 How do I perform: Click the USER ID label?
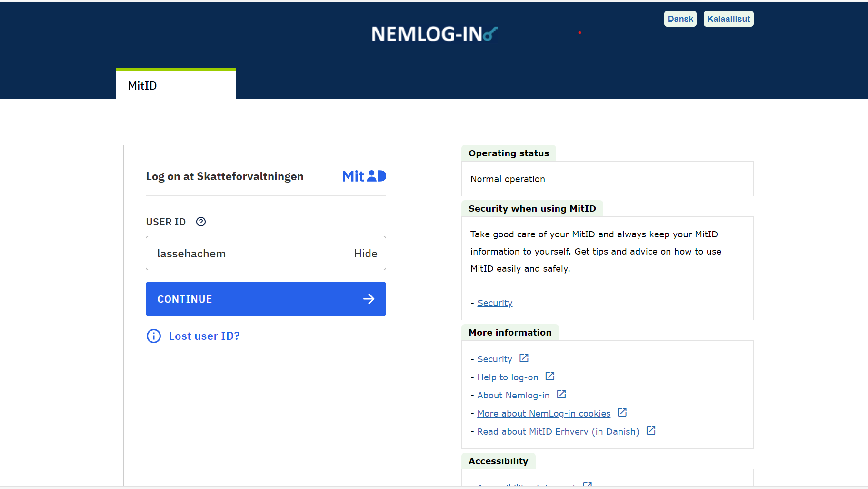pos(166,222)
